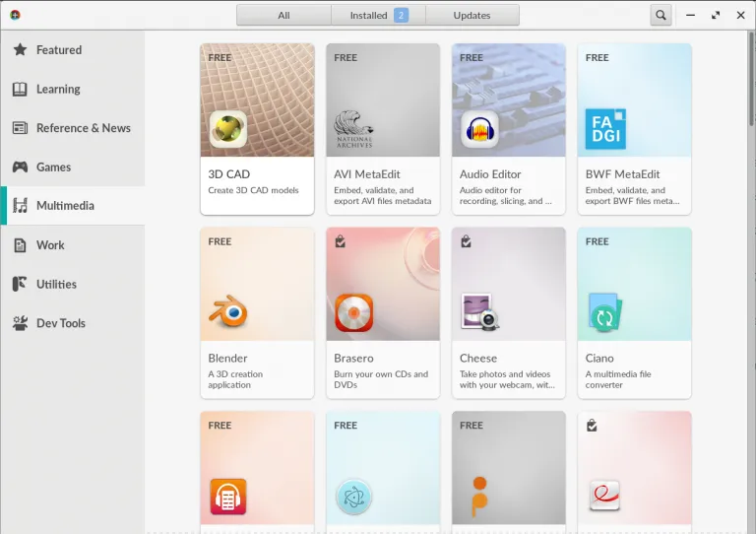
Task: Click 'A multimedia file converter' description
Action: 618,379
